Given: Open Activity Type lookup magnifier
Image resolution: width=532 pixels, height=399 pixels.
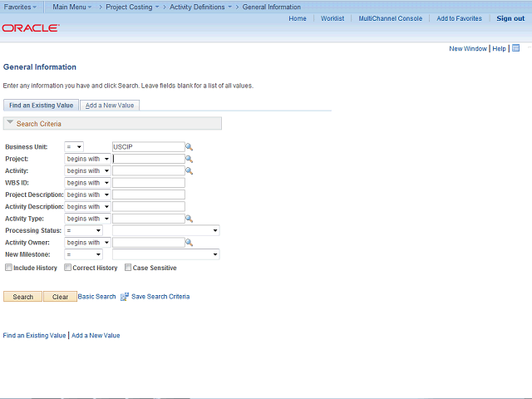Looking at the screenshot, I should tap(190, 219).
